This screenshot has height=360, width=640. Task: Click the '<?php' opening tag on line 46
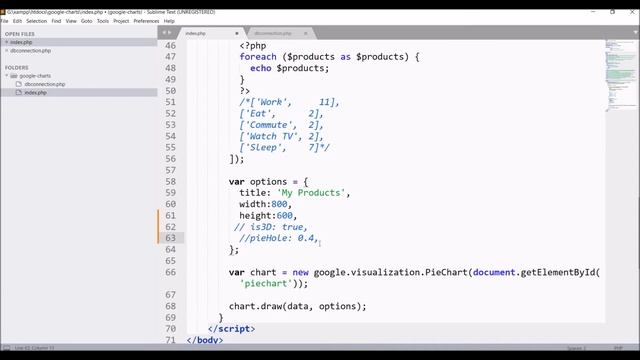pyautogui.click(x=253, y=46)
